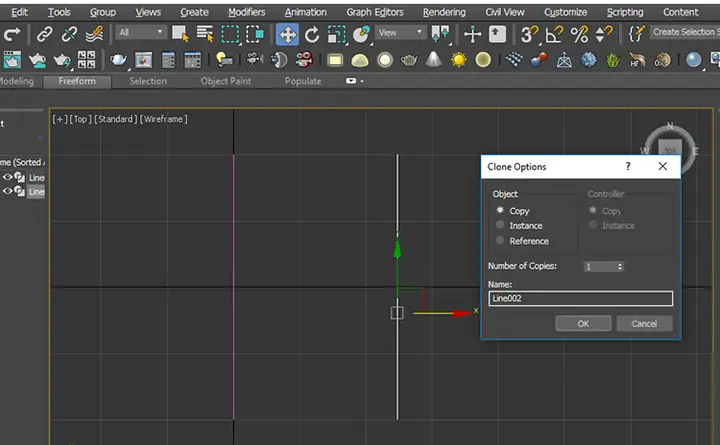Toggle the Spinner Snap icon
720x445 pixels.
603,34
